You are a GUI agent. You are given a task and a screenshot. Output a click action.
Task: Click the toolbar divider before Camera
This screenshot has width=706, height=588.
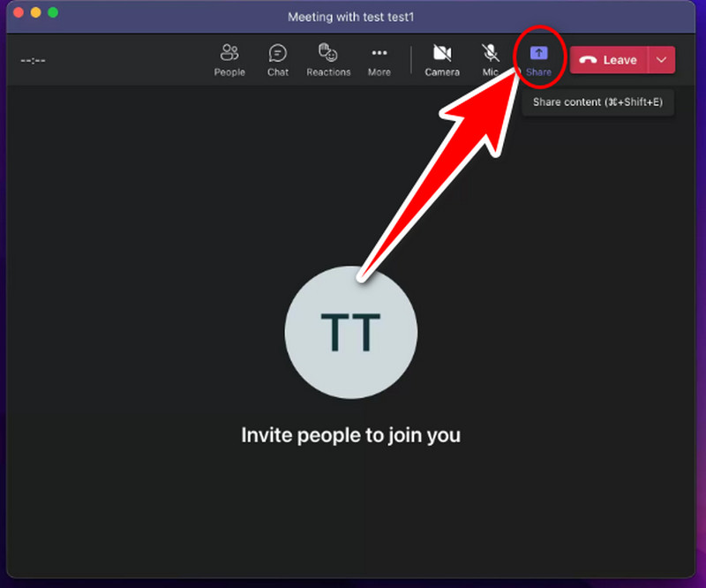click(411, 60)
